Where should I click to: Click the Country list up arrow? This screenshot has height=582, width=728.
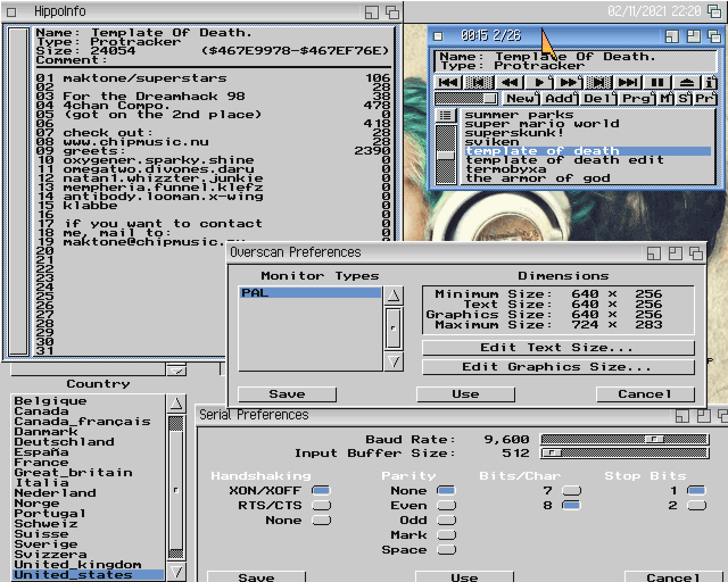coord(176,404)
